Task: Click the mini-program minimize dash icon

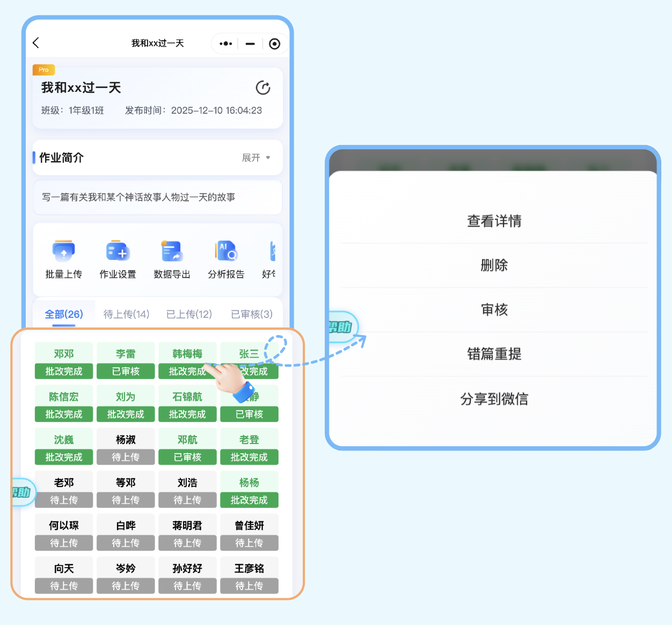Action: tap(250, 43)
